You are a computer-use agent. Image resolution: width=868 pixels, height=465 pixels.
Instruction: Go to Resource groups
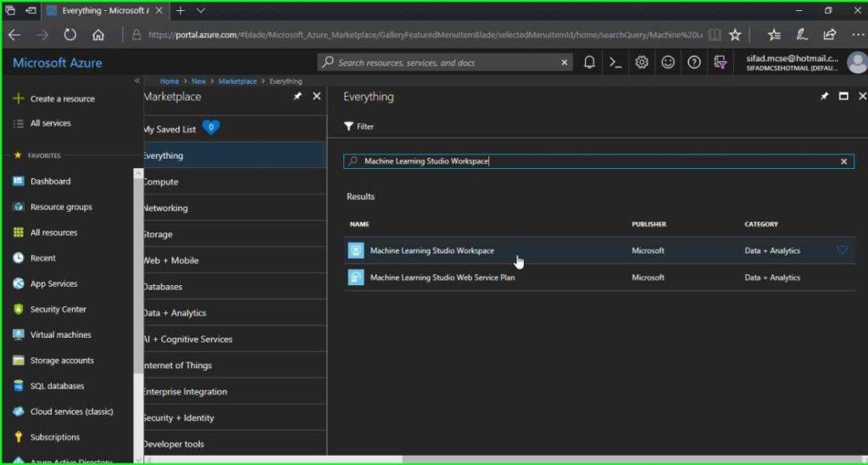53,207
